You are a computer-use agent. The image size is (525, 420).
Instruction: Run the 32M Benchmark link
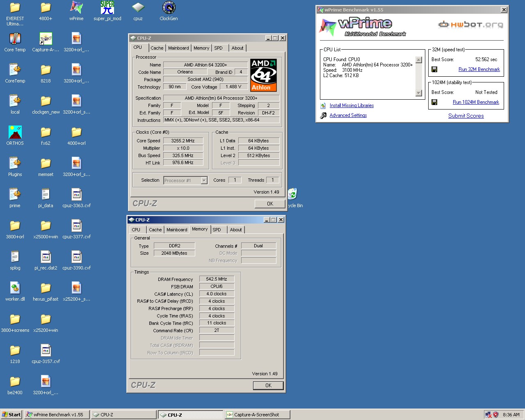479,69
